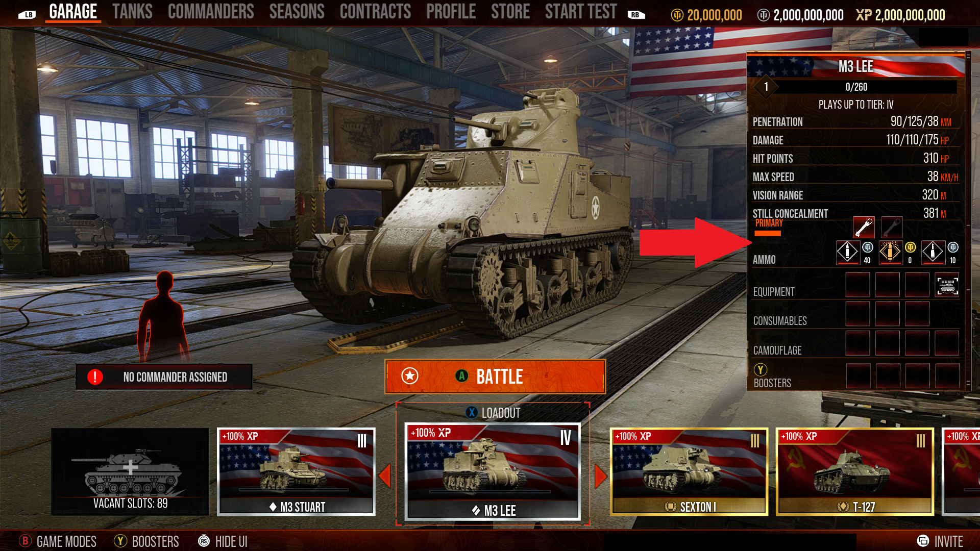The image size is (980, 551).
Task: Open Game Modes menu
Action: (x=58, y=541)
